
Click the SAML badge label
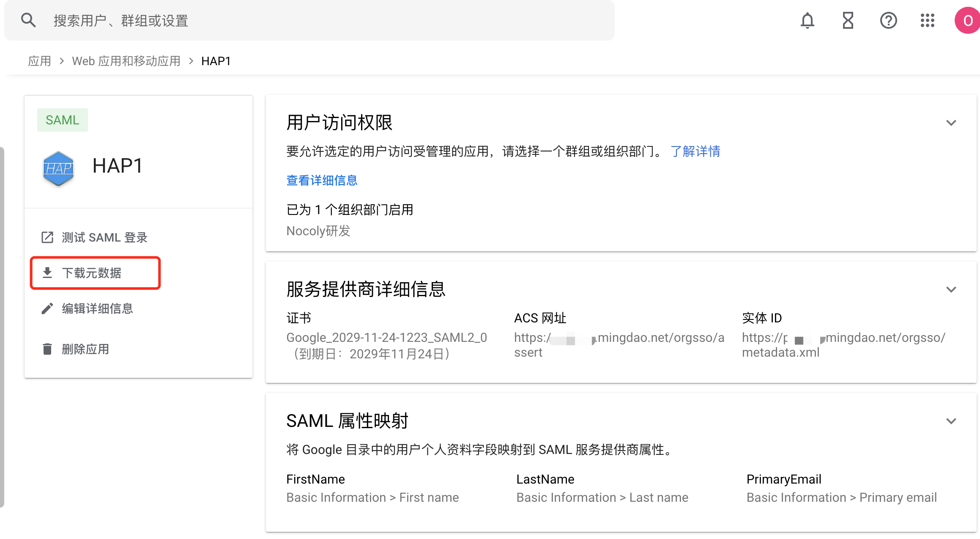(63, 120)
